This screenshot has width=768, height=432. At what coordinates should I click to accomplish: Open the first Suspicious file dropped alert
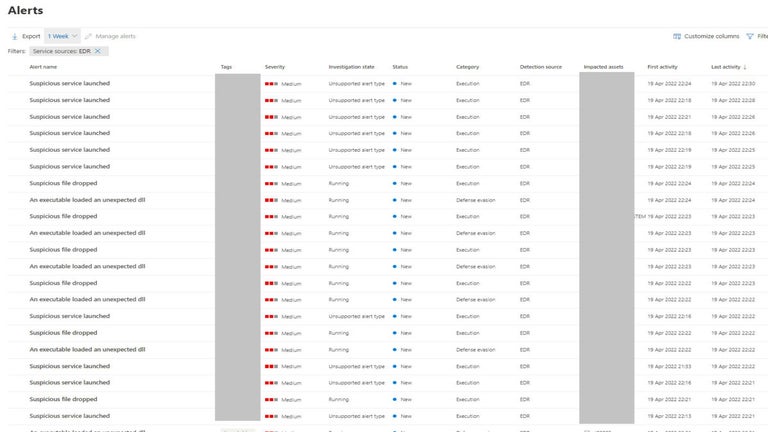63,183
